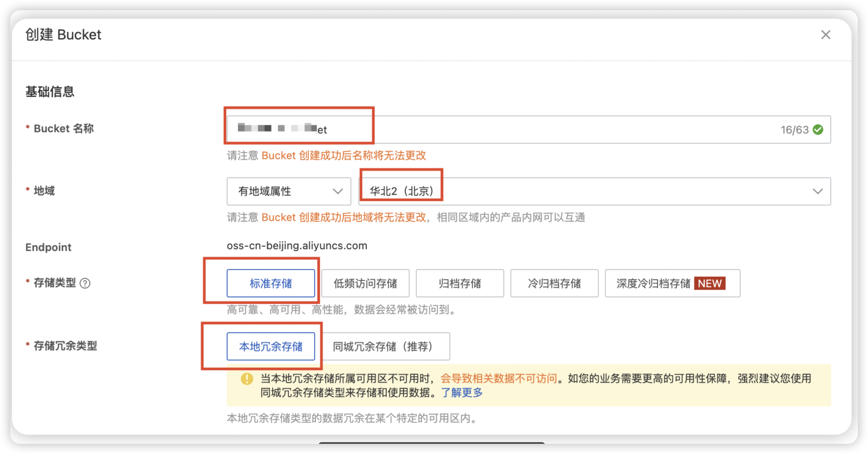This screenshot has height=454, width=868.
Task: Click the oss-cn-beijing.aliyuncs.com endpoint text
Action: pyautogui.click(x=297, y=246)
